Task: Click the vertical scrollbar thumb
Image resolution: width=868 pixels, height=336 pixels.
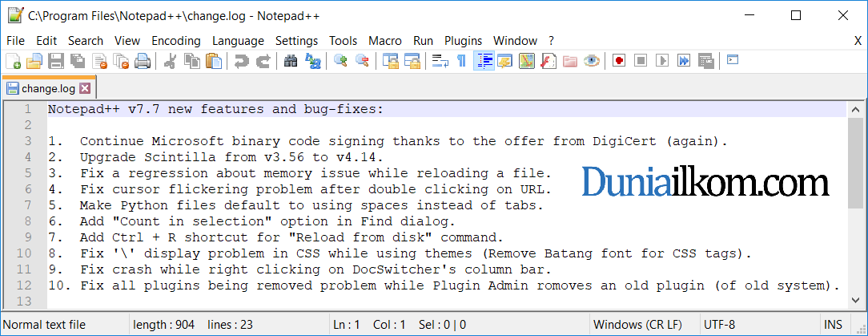Action: pyautogui.click(x=854, y=162)
